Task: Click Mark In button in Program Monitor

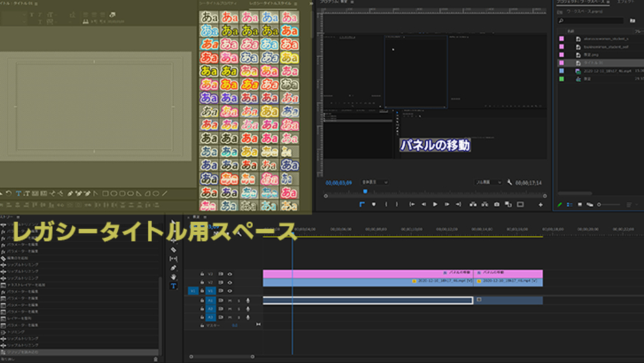Action: point(386,205)
